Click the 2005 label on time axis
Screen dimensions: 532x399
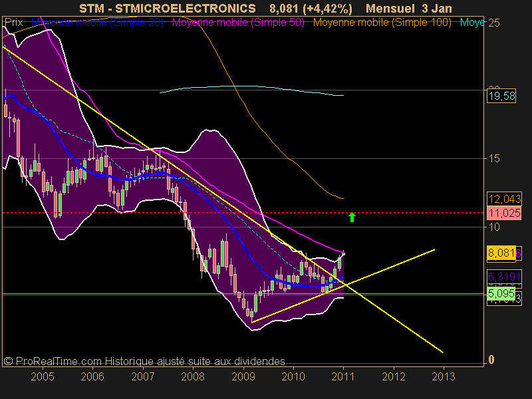(x=43, y=376)
